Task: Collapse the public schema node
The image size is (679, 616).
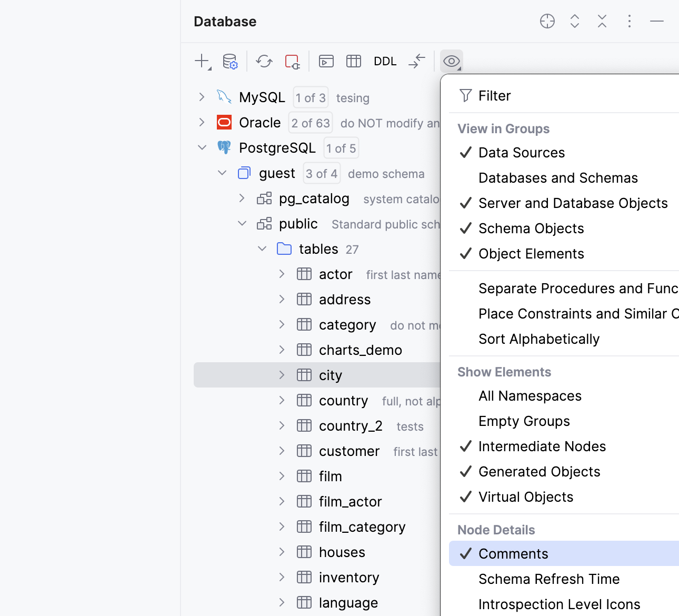Action: point(242,223)
